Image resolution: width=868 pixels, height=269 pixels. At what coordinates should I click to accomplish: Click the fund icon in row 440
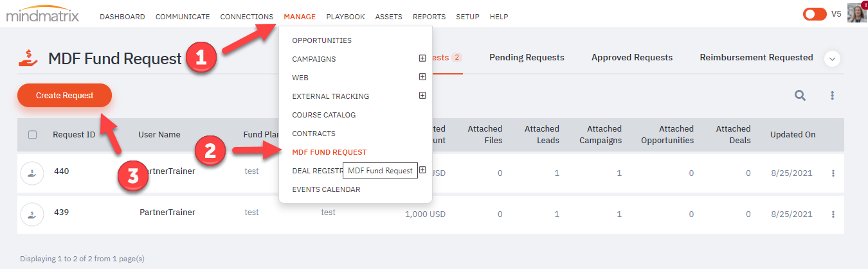(x=32, y=173)
